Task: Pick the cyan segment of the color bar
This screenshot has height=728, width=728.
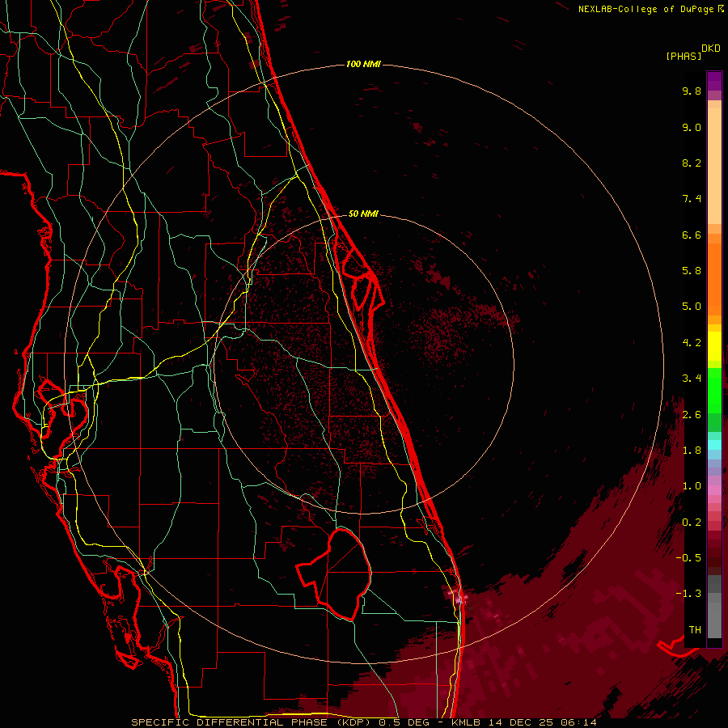Action: tap(714, 444)
